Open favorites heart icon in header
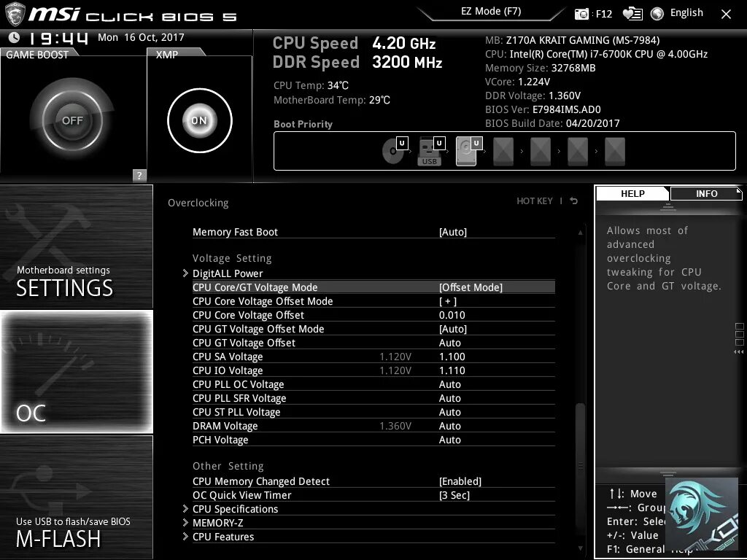Image resolution: width=747 pixels, height=560 pixels. (632, 14)
